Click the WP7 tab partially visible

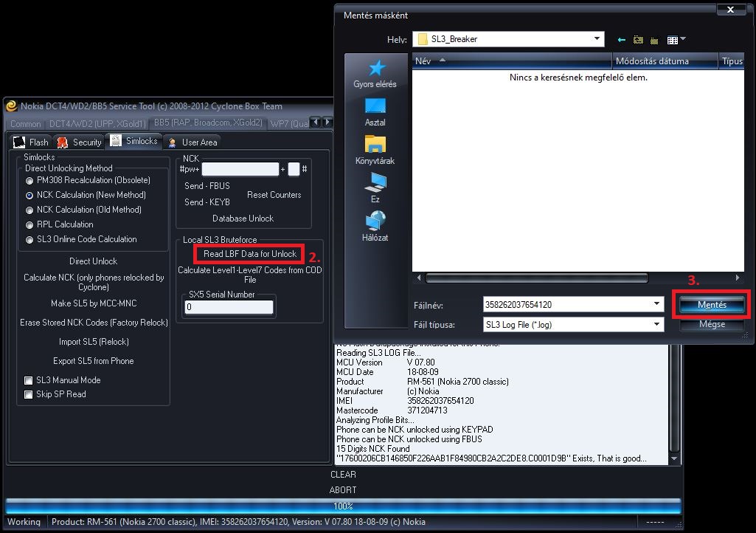pyautogui.click(x=289, y=123)
